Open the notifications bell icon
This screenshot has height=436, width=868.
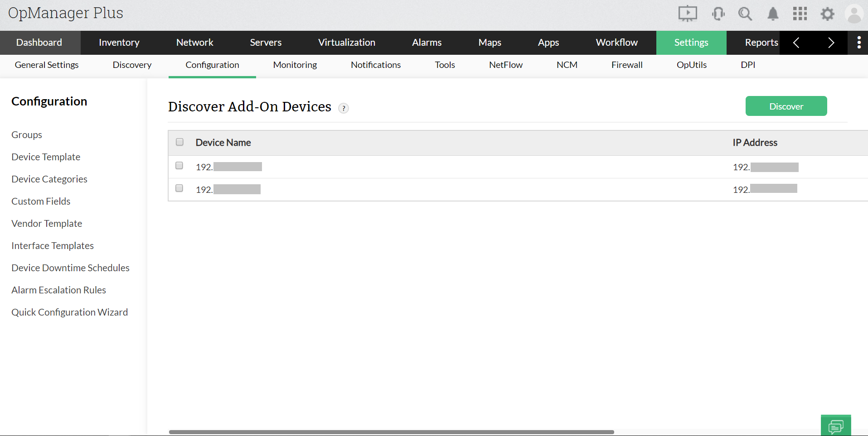click(x=772, y=14)
